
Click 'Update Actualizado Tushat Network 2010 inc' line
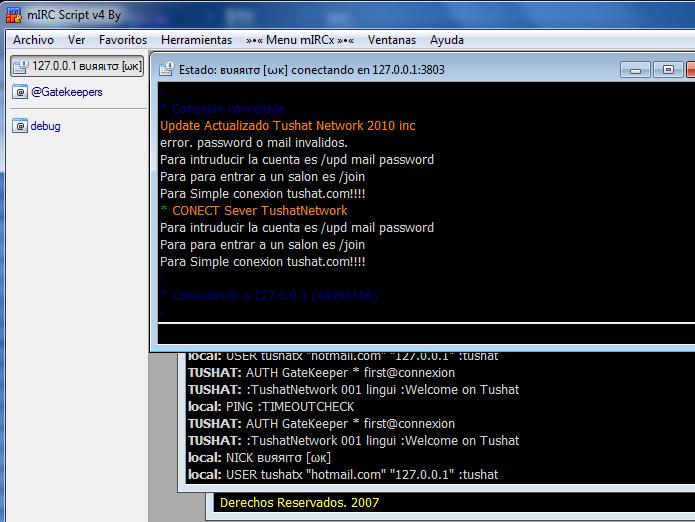point(288,125)
